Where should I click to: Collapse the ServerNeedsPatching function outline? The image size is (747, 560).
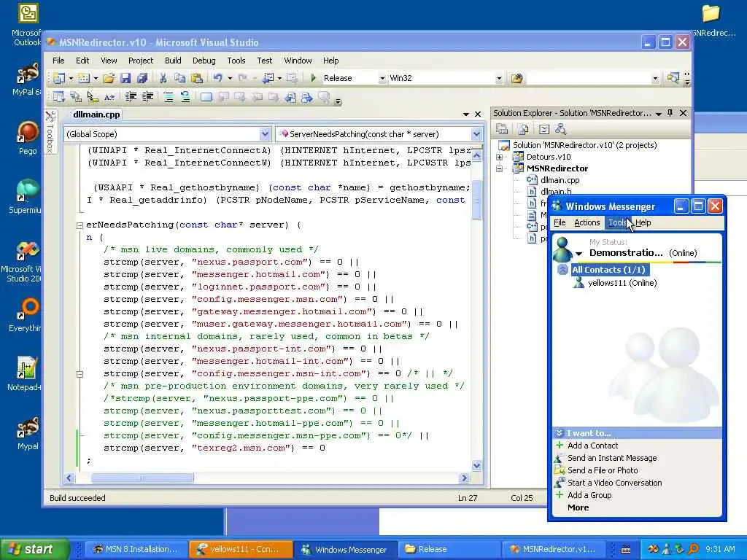click(80, 225)
